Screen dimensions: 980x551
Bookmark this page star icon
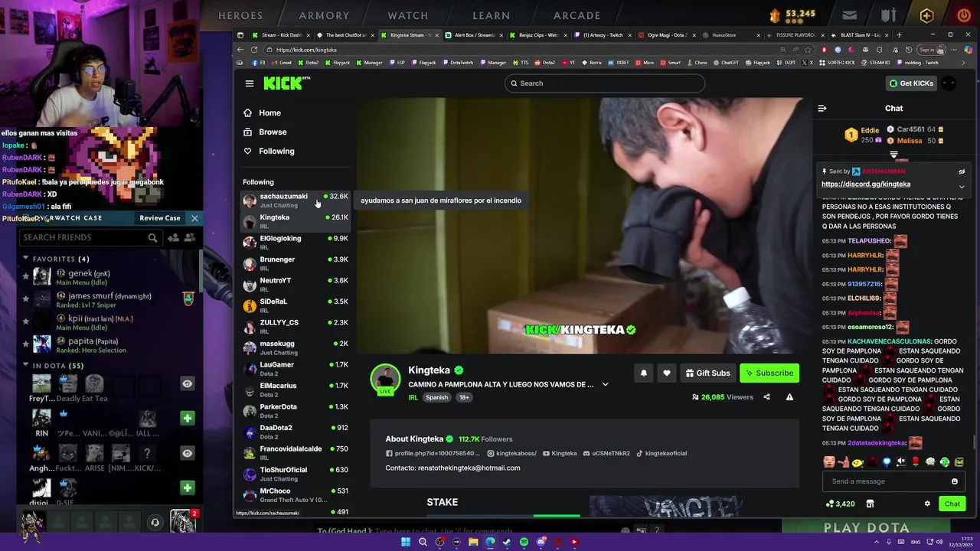[x=807, y=50]
